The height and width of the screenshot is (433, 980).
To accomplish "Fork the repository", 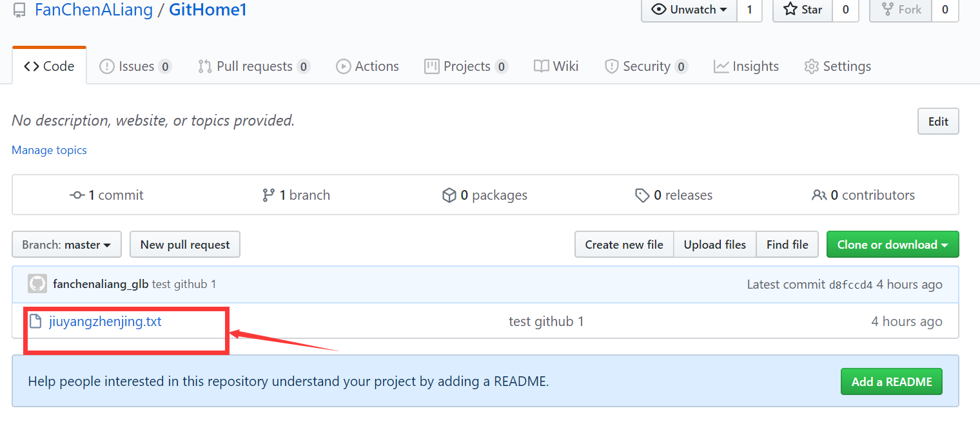I will tap(901, 10).
